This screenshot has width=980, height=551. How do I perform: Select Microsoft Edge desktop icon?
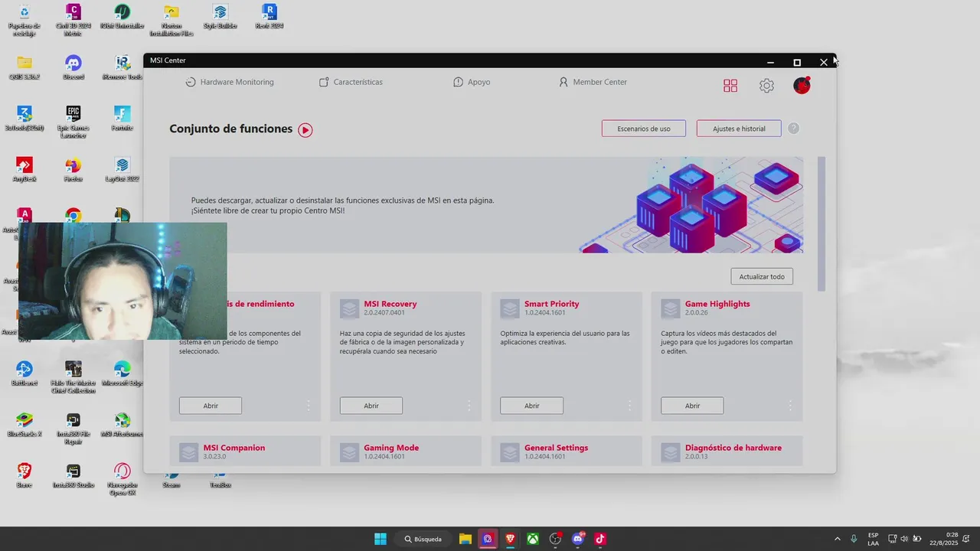click(x=122, y=373)
